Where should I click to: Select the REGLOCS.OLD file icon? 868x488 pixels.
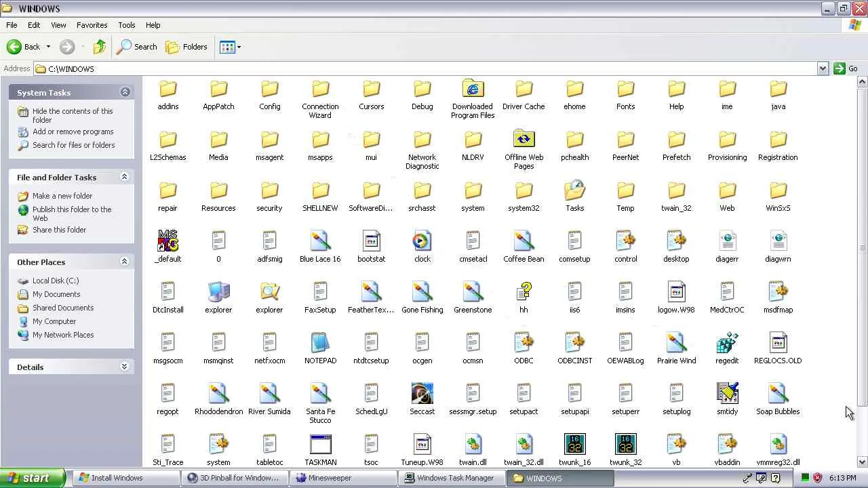tap(778, 343)
